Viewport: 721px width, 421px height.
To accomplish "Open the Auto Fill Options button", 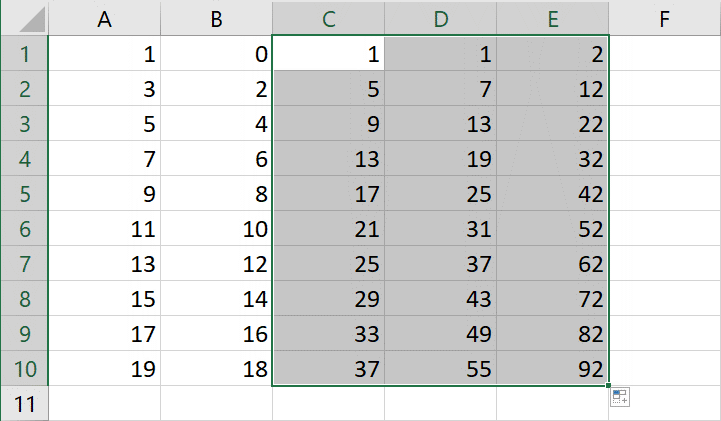I will pyautogui.click(x=619, y=397).
